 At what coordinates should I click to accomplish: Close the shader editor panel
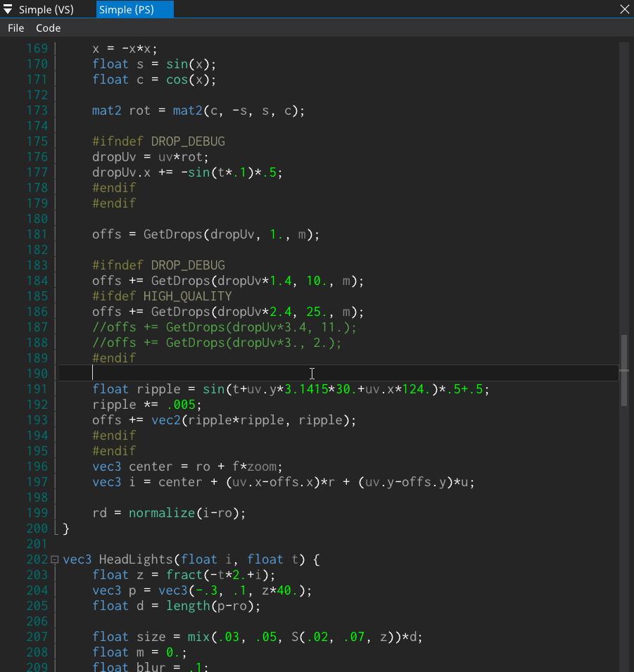[625, 9]
